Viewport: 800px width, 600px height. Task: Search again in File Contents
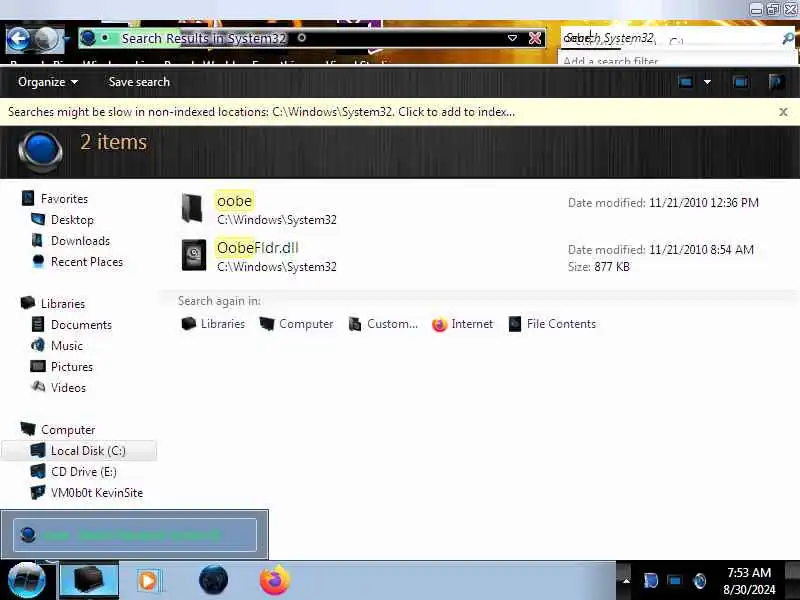point(553,323)
